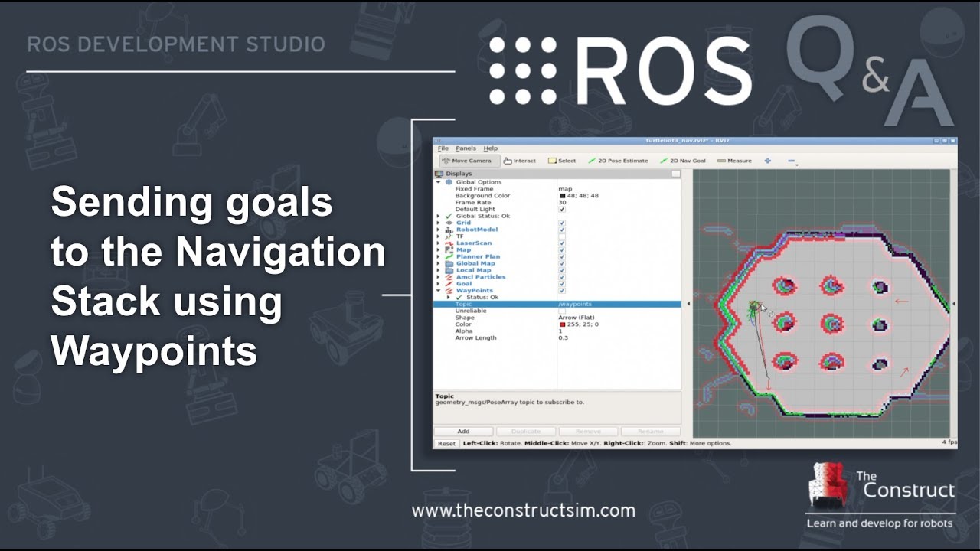This screenshot has width=980, height=551.
Task: Select the Interact tool
Action: 520,161
